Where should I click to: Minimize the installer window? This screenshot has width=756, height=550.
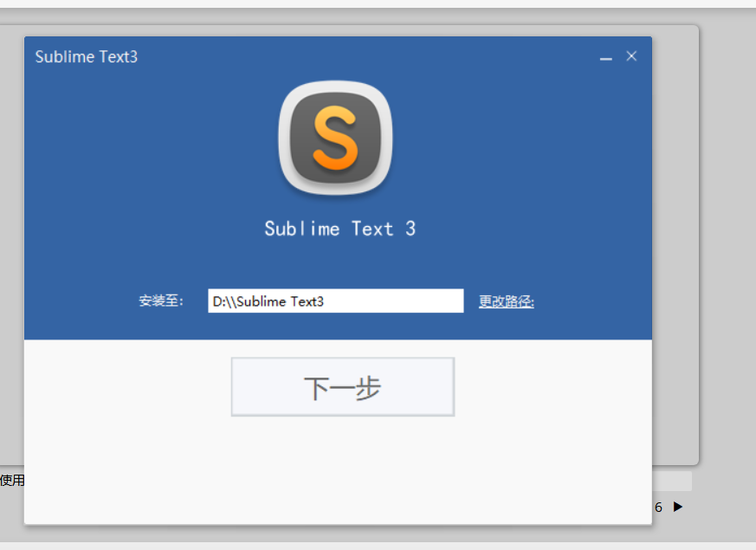[x=604, y=56]
